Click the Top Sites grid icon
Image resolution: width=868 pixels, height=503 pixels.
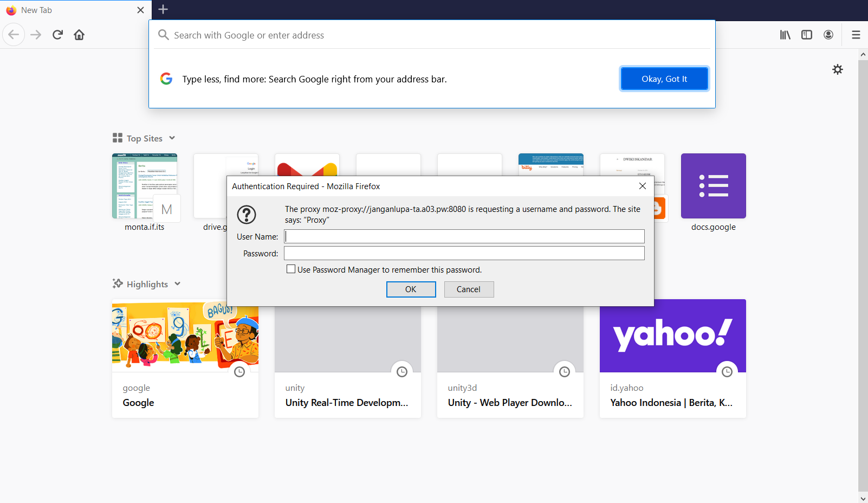118,138
